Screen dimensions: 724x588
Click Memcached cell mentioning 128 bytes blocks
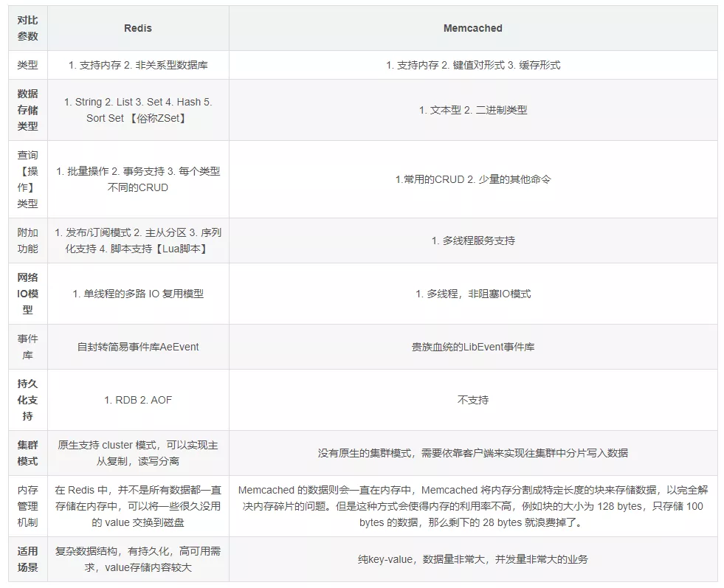(473, 506)
